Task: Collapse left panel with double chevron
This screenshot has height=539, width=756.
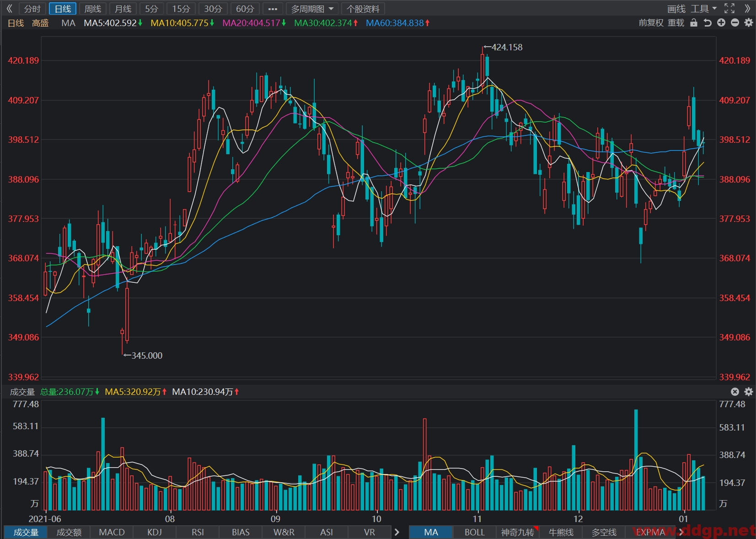Action: [9, 9]
